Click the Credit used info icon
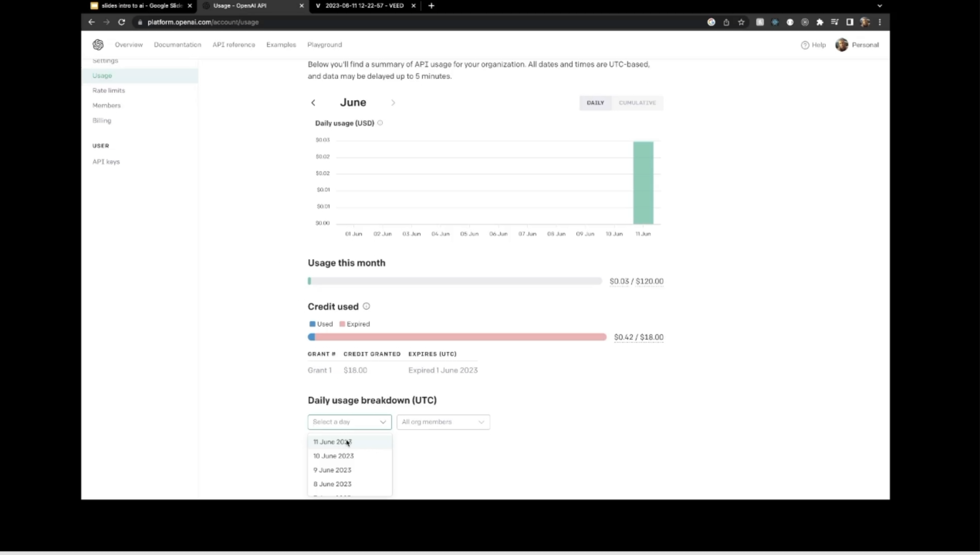 pos(366,306)
